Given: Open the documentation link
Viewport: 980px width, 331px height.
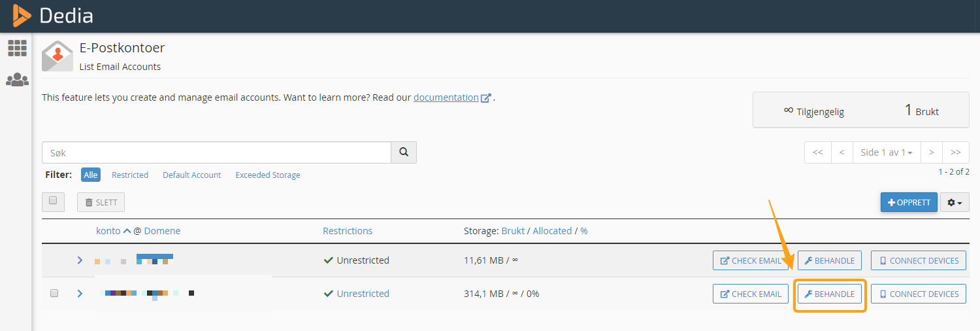Looking at the screenshot, I should click(446, 97).
